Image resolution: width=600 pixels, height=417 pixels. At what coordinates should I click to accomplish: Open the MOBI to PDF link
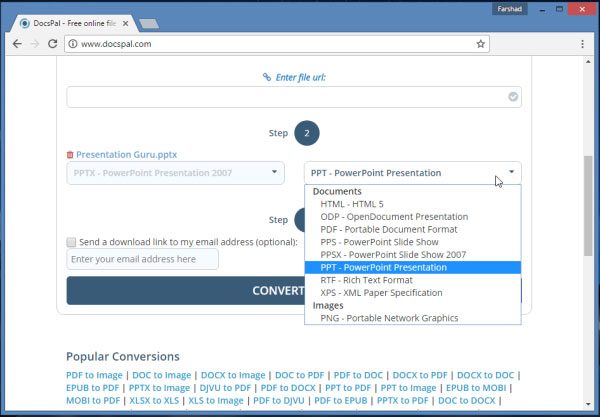[93, 401]
